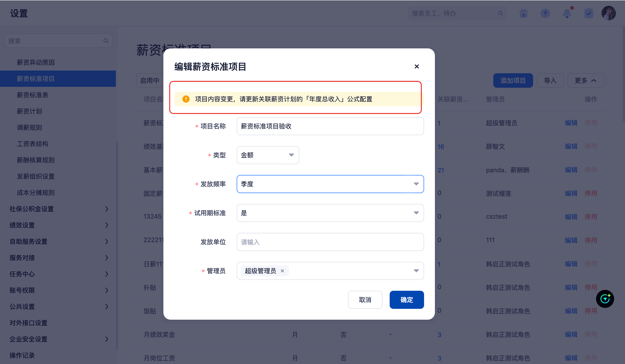
Task: Expand 自助服务设置 section
Action: (x=107, y=241)
